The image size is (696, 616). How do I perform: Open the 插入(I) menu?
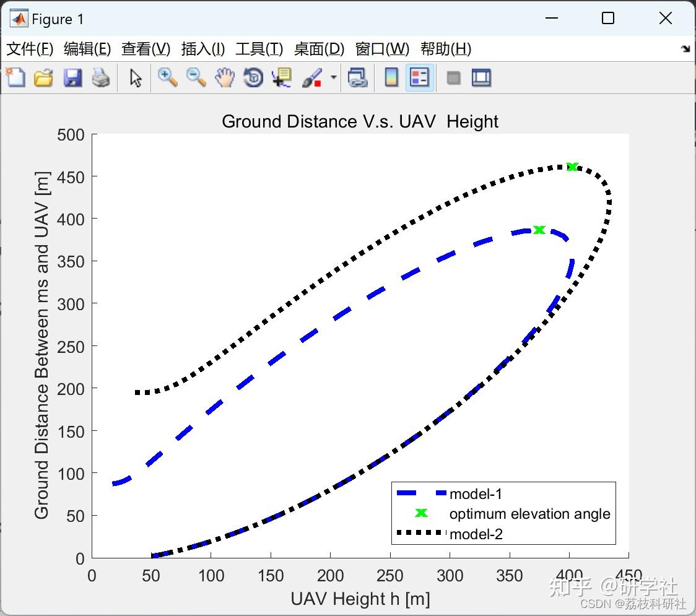[x=202, y=49]
